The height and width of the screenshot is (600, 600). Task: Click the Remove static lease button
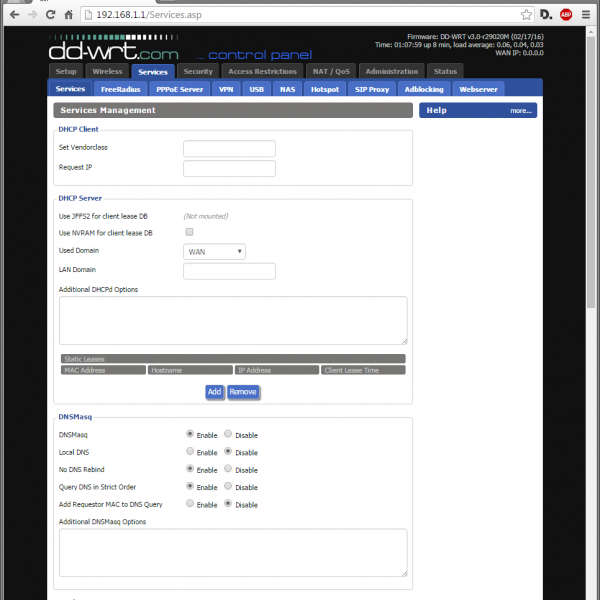coord(243,392)
